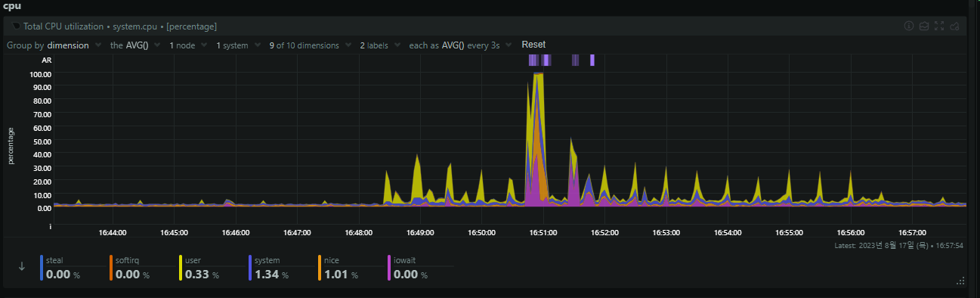Click the 'cpu' section heading
The height and width of the screenshot is (298, 980).
tap(11, 6)
